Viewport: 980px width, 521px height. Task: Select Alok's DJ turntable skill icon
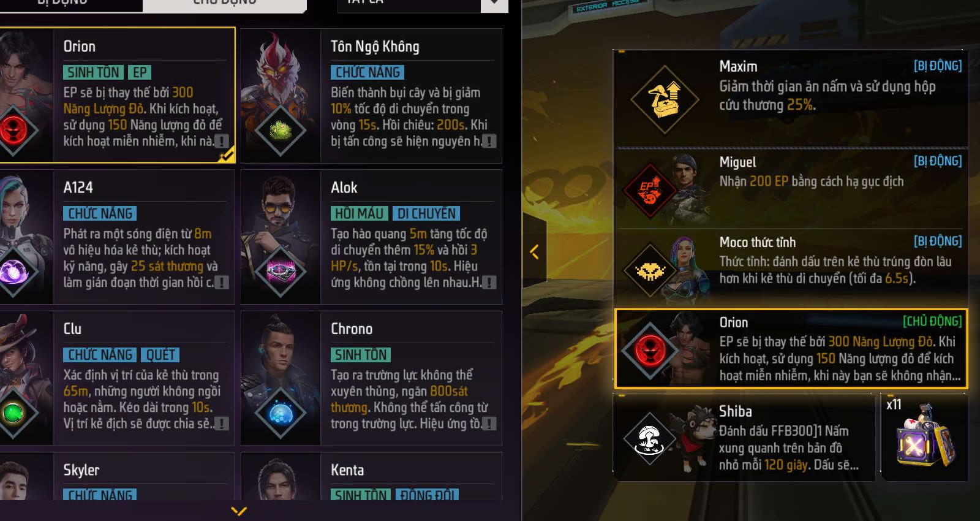[281, 272]
